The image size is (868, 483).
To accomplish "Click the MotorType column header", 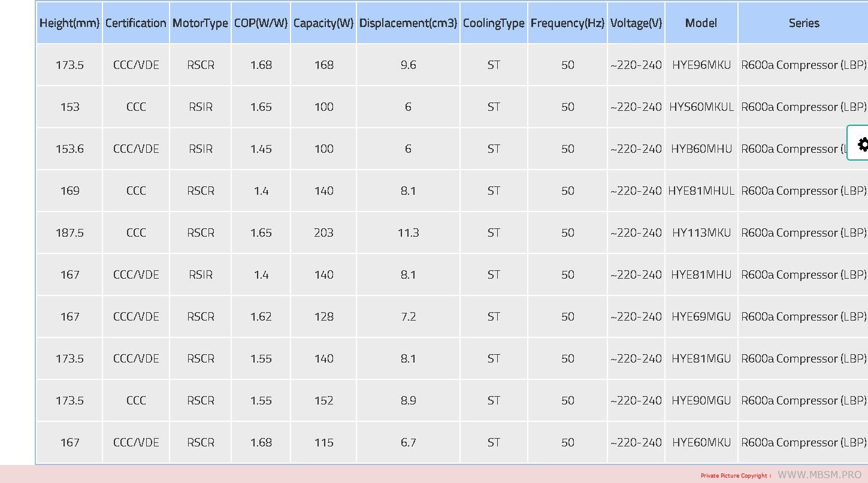I will pos(200,23).
